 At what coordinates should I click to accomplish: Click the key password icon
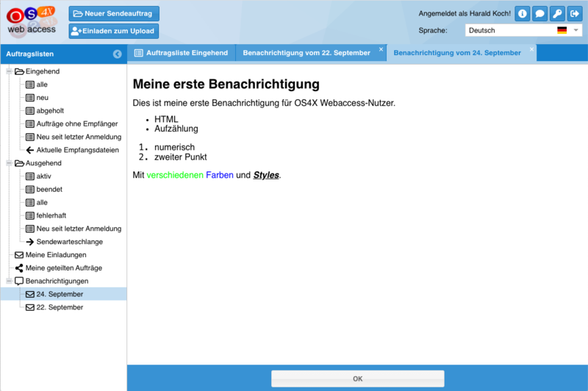point(558,13)
